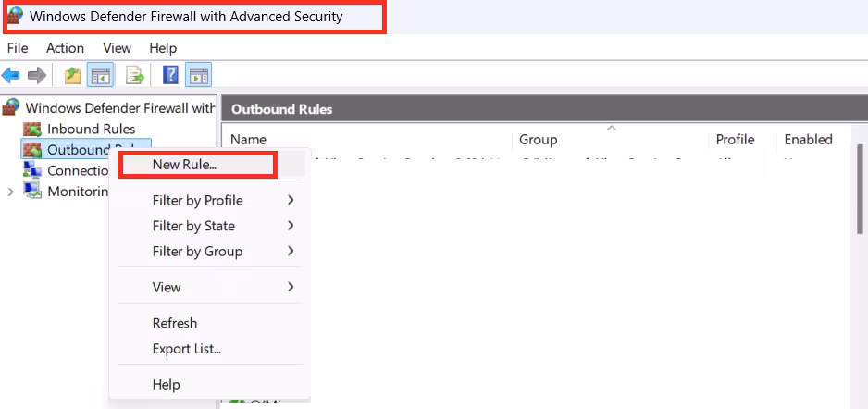Click the blue Back arrow in toolbar
Image resolution: width=868 pixels, height=409 pixels.
coord(10,75)
